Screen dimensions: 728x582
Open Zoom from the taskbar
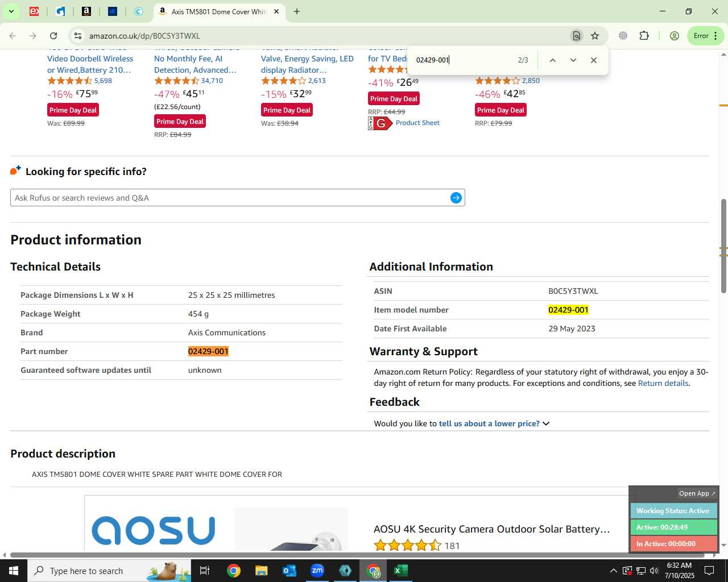coord(317,571)
